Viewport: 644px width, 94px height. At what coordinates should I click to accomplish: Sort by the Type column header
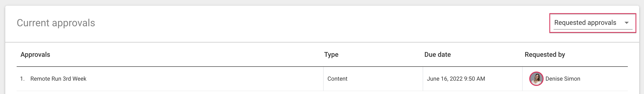click(x=331, y=55)
